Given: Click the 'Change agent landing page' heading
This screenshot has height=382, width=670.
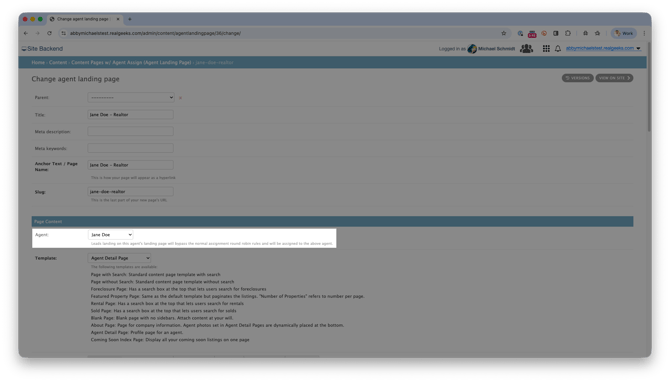Looking at the screenshot, I should 75,79.
